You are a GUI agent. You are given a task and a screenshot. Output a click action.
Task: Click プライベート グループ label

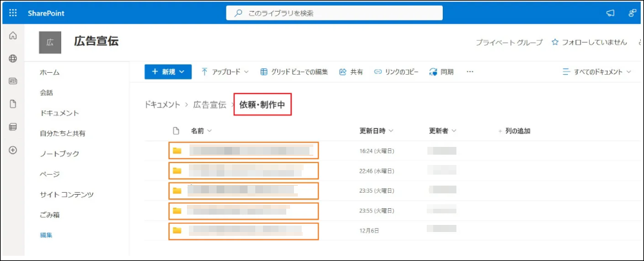[x=509, y=43]
